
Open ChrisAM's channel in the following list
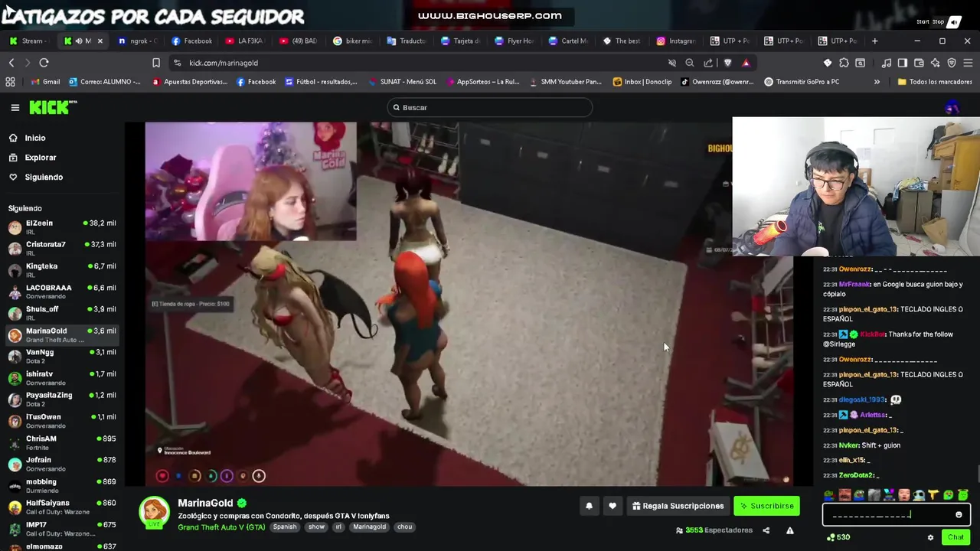[x=62, y=442]
